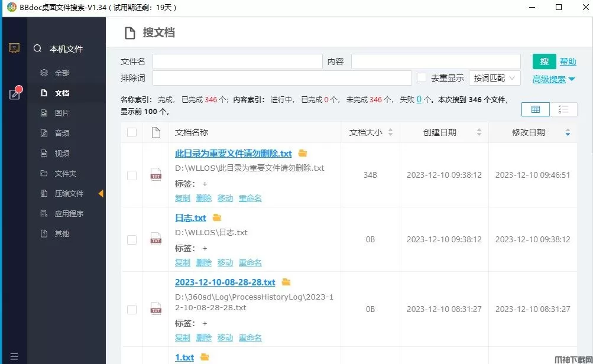Click the 内容 search input field
Screen dimensions: 593x364
(436, 61)
